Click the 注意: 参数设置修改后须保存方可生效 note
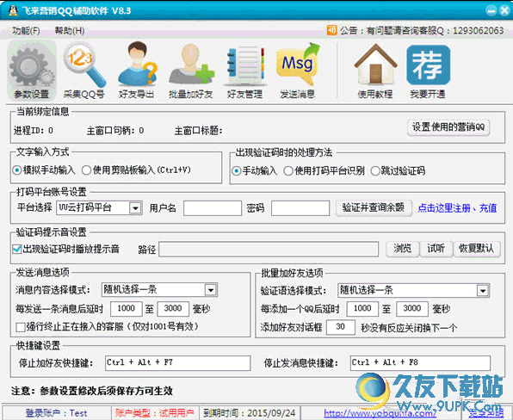The height and width of the screenshot is (420, 513). coord(92,391)
